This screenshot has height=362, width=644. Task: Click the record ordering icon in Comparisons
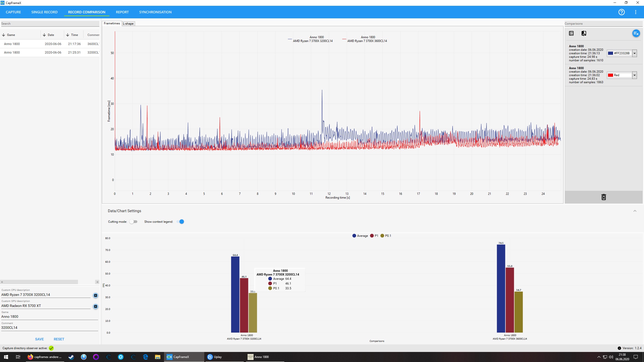[584, 33]
